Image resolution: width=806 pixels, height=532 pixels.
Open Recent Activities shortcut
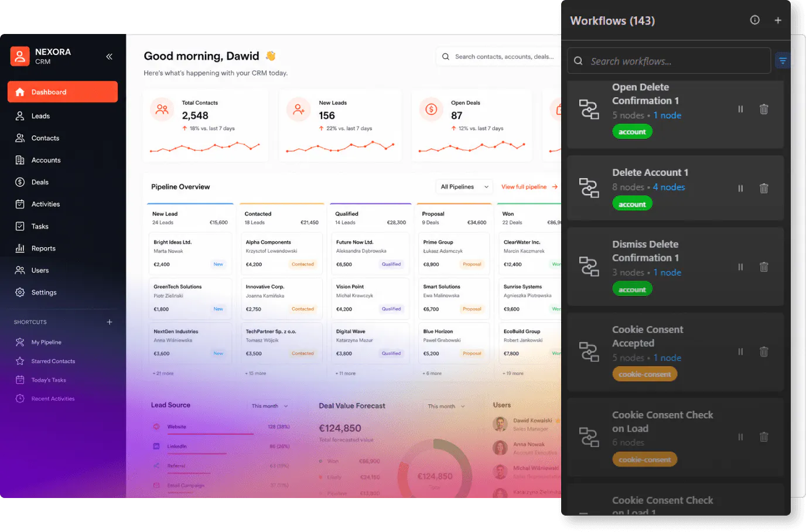tap(53, 398)
